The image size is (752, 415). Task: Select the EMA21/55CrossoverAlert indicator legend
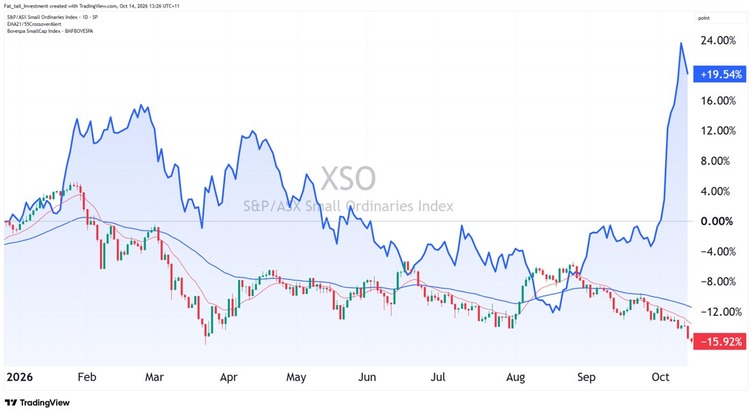34,24
